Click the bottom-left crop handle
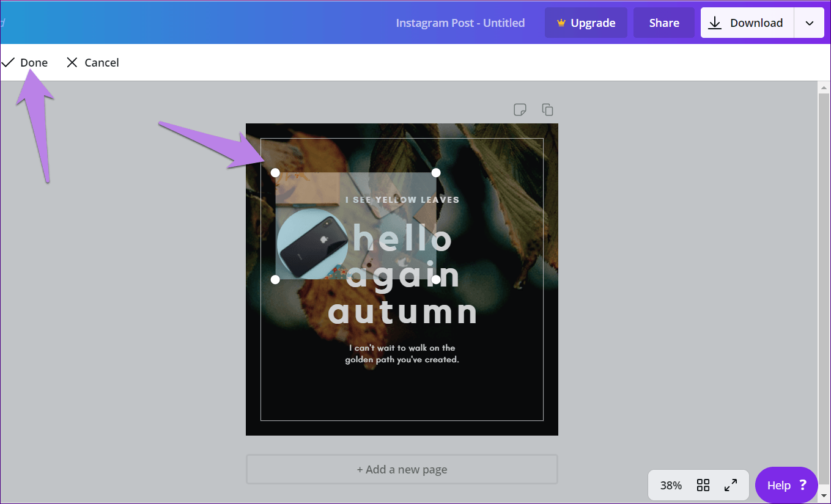 [275, 279]
